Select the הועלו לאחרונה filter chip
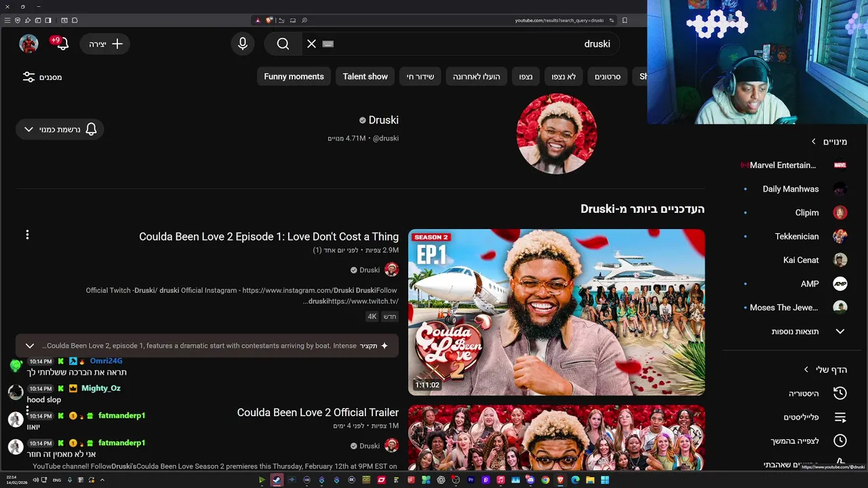The width and height of the screenshot is (868, 488). click(x=477, y=77)
